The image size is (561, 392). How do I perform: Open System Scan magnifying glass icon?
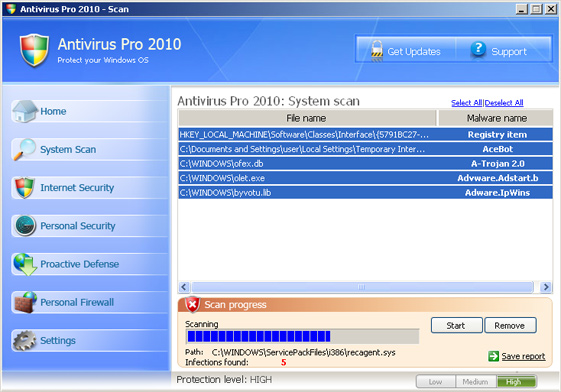point(25,149)
